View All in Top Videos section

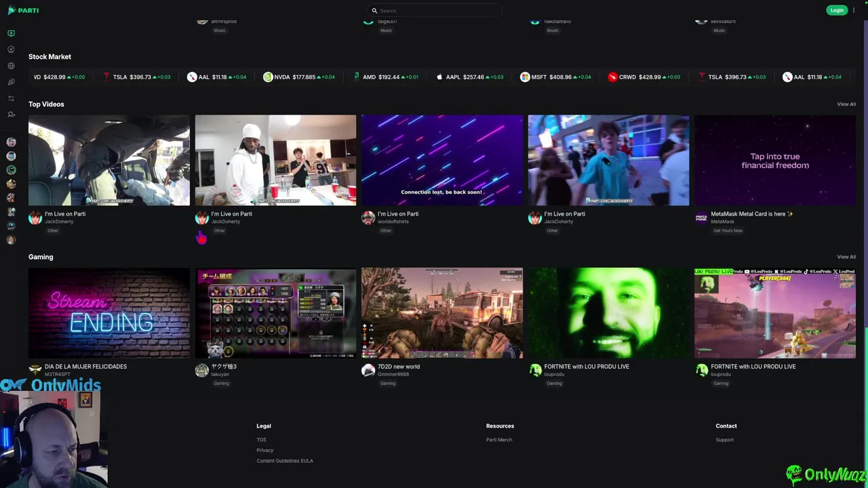tap(846, 104)
